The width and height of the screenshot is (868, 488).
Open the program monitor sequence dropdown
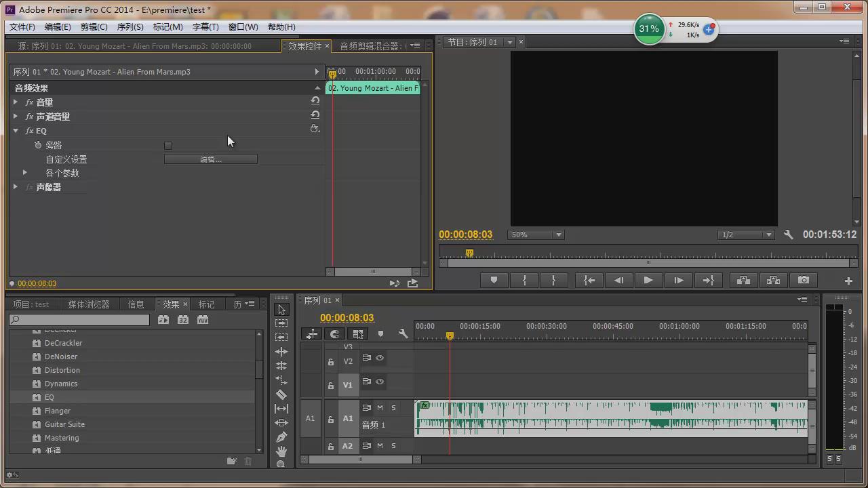(510, 42)
